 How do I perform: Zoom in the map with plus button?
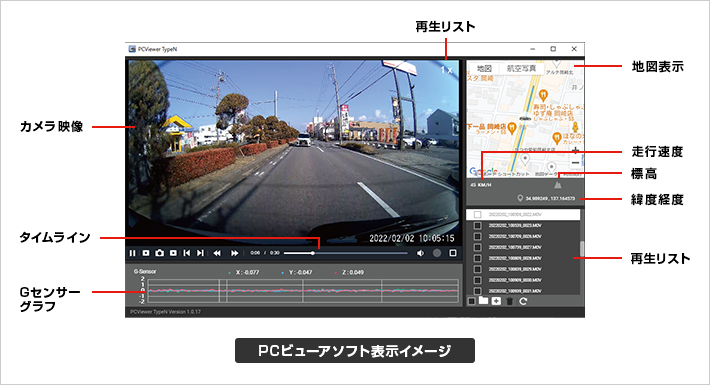coord(576,150)
